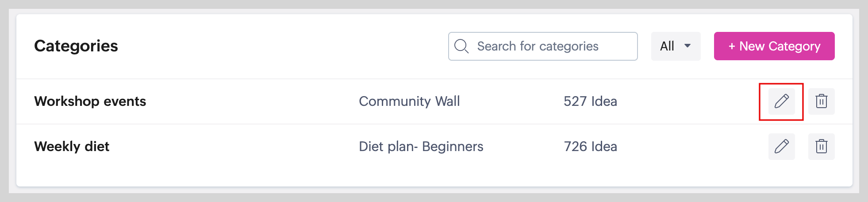The width and height of the screenshot is (868, 202).
Task: Click the Search for categories placeholder text
Action: (538, 46)
